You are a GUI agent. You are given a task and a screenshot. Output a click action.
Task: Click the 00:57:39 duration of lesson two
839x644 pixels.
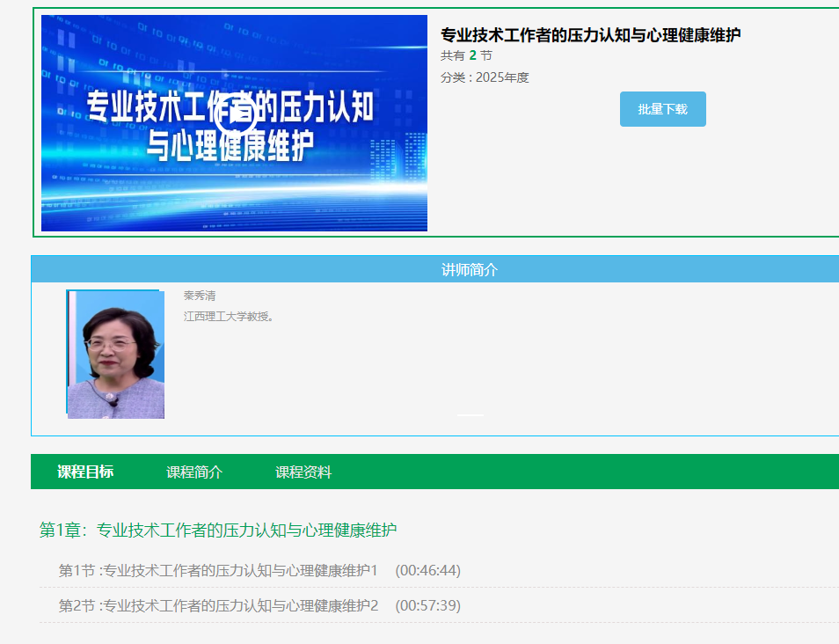click(427, 606)
